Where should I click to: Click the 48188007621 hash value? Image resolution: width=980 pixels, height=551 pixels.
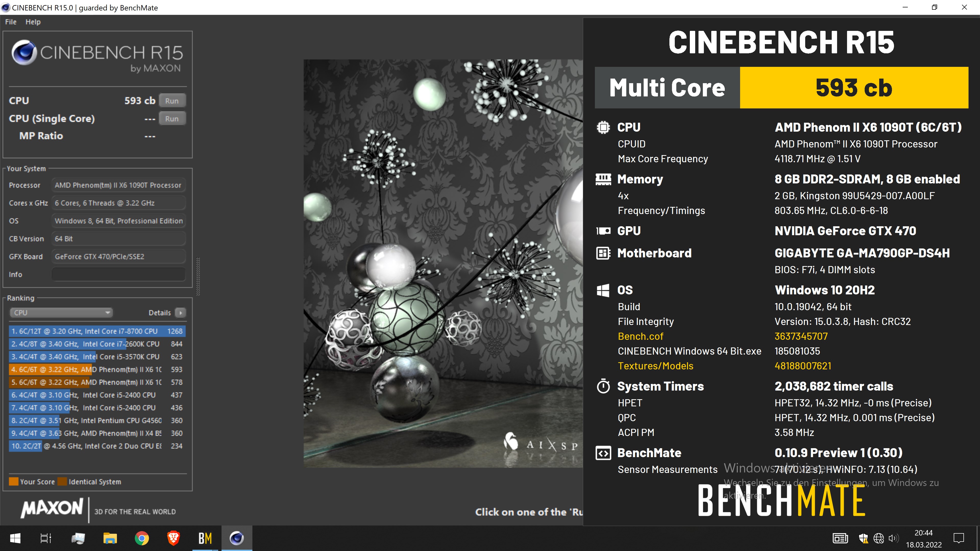(x=803, y=366)
